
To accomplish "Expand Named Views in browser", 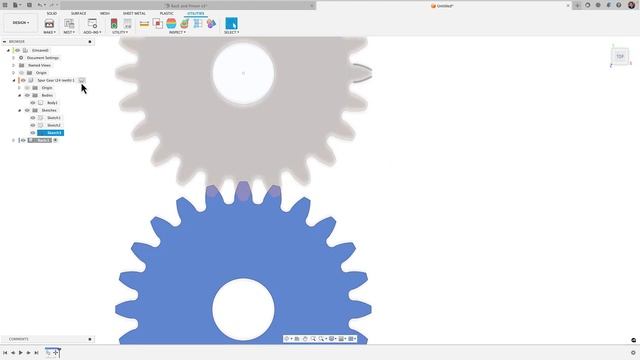I will [x=13, y=65].
